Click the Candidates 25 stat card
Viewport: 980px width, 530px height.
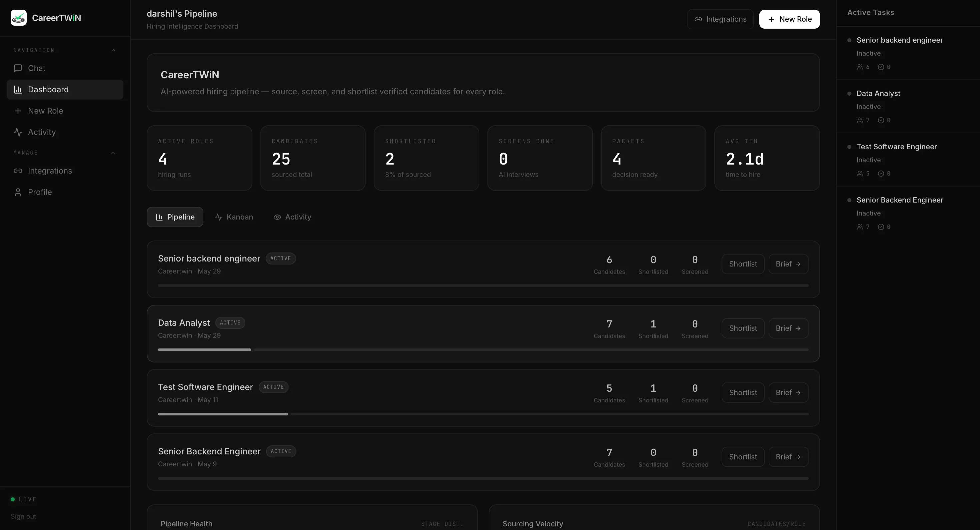pos(313,158)
